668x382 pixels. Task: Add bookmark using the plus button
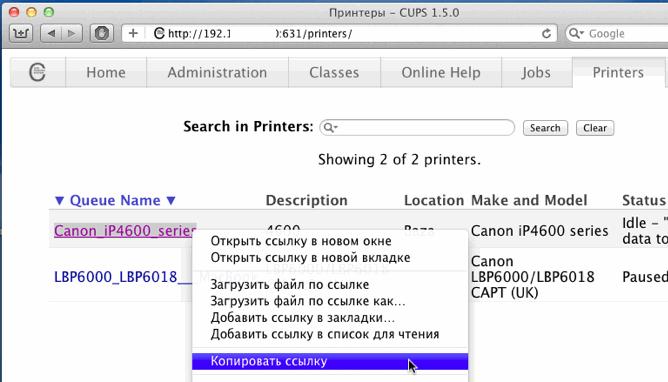click(x=133, y=33)
